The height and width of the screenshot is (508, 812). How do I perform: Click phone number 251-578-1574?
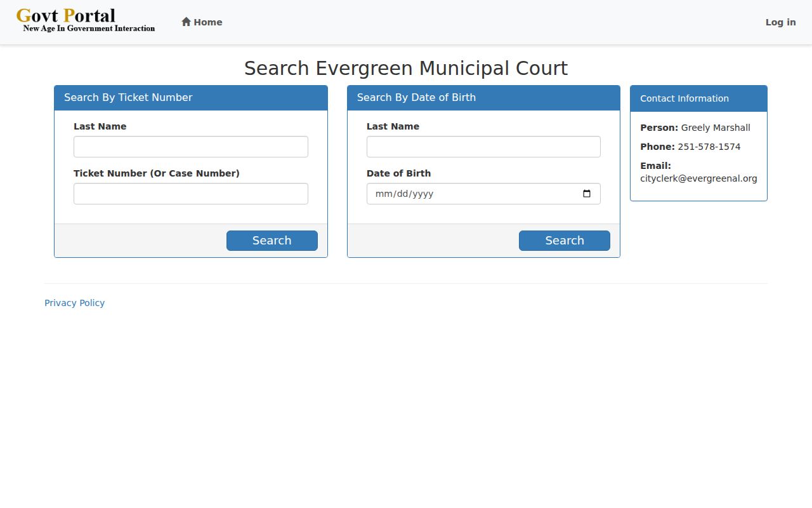709,147
